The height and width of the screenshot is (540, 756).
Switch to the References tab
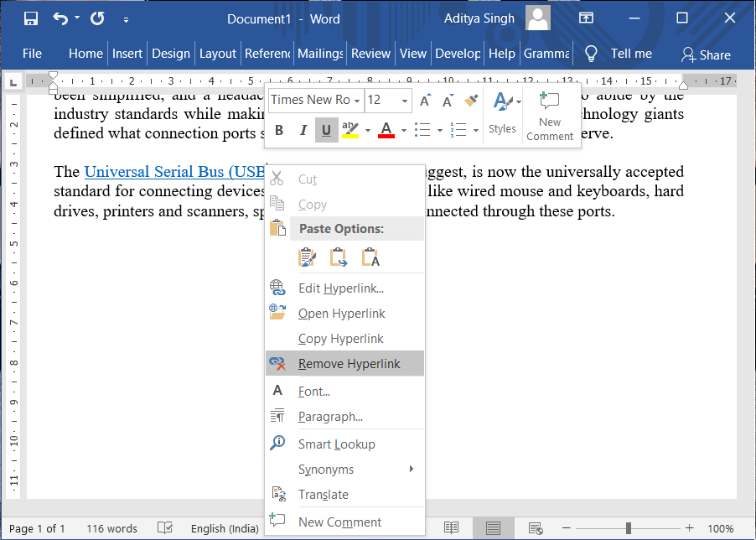[x=267, y=54]
